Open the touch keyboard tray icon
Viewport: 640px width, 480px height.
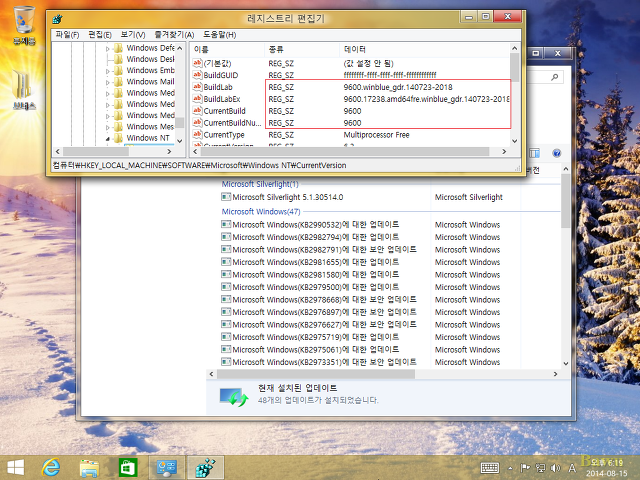tap(490, 468)
